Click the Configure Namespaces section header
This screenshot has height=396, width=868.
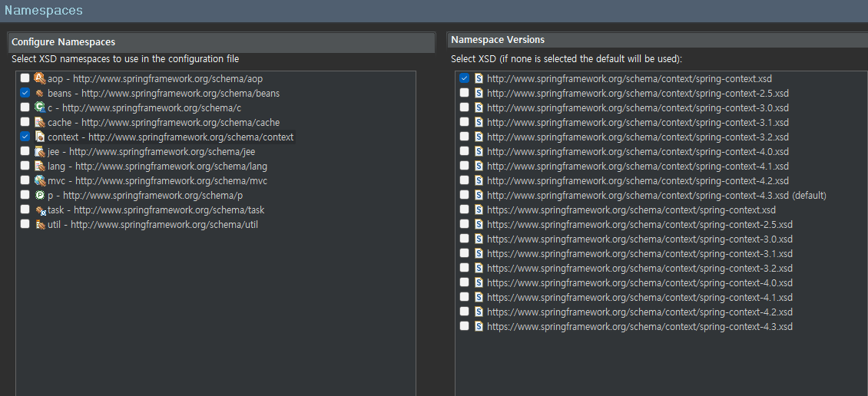click(221, 42)
